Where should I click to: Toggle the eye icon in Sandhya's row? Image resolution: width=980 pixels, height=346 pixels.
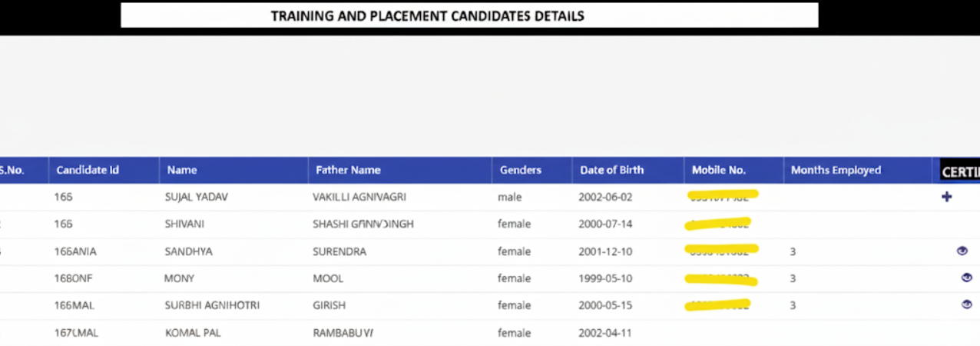click(962, 251)
